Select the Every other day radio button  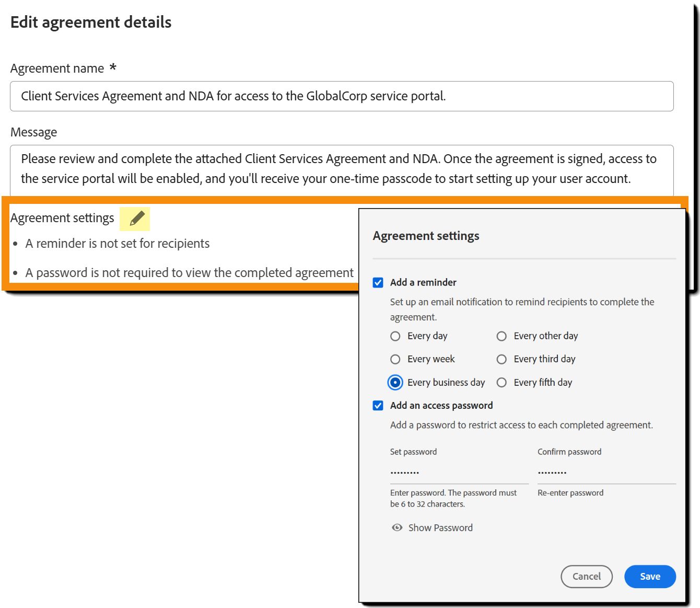(501, 336)
